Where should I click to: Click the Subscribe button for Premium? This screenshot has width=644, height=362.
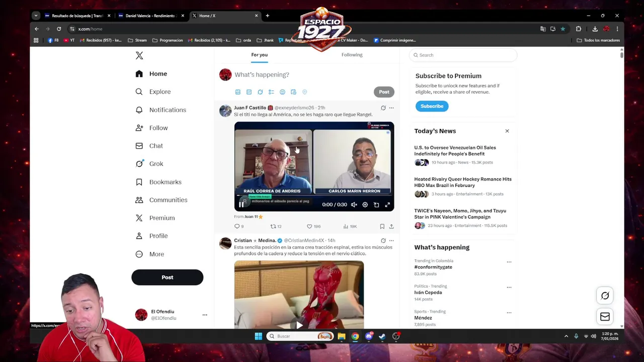pos(432,106)
